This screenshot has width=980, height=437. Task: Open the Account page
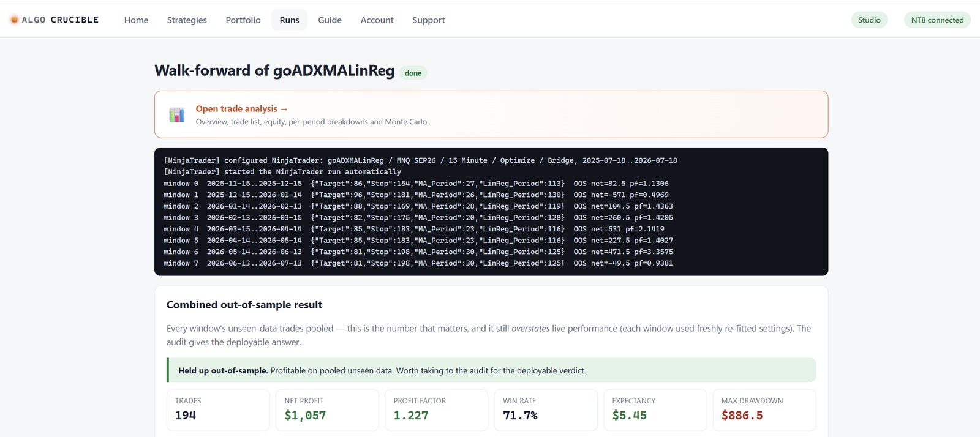point(377,20)
